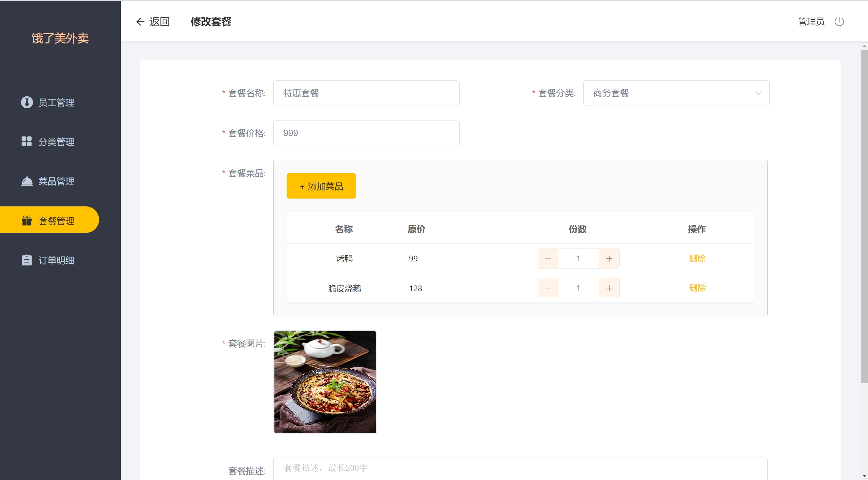Image resolution: width=868 pixels, height=480 pixels.
Task: Open 订单明细 menu item
Action: tap(56, 260)
